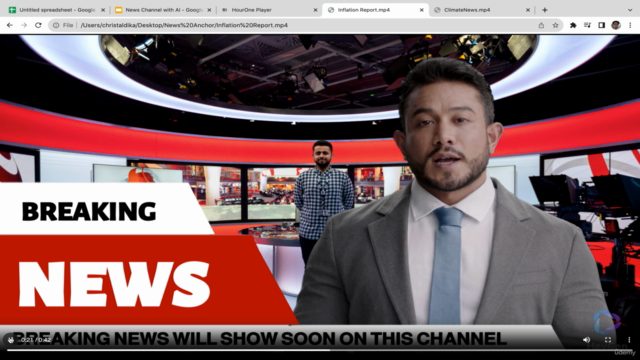The width and height of the screenshot is (640, 360).
Task: Open the Chrome three-dot menu
Action: [x=630, y=25]
